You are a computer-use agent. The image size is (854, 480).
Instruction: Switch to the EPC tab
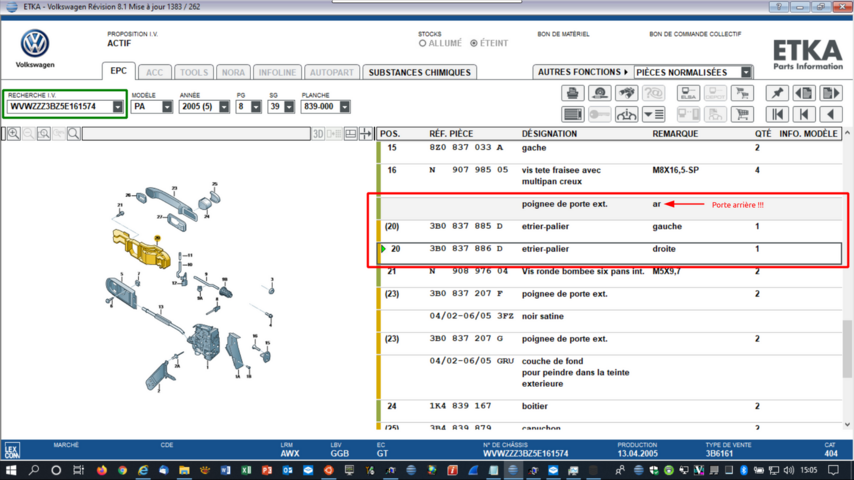(x=118, y=71)
